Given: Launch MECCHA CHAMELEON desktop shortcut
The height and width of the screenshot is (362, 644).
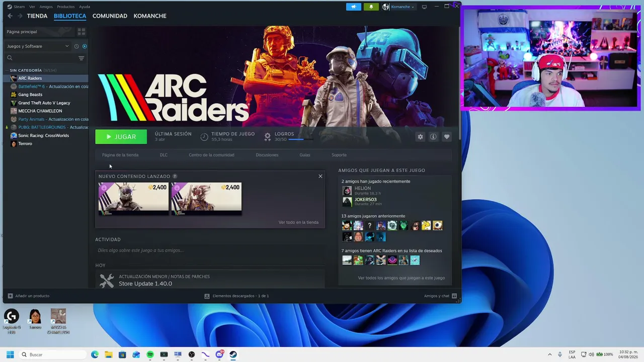Looking at the screenshot, I should [x=58, y=321].
